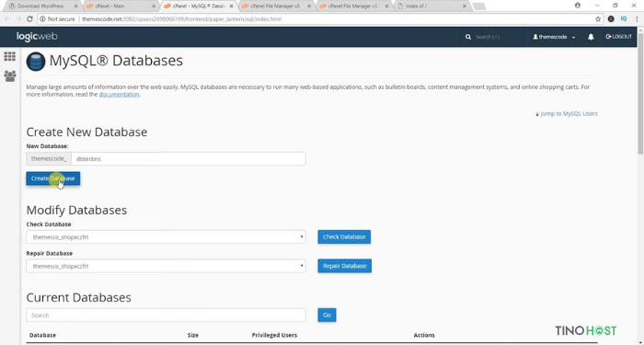Click the Go button beside search
Screen dimensions: 644x345
pyautogui.click(x=327, y=315)
